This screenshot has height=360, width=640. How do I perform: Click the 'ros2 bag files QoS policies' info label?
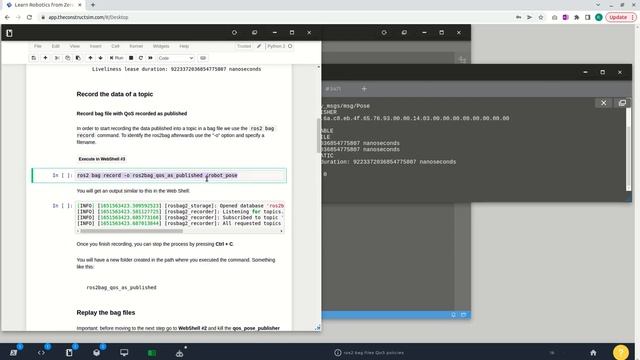point(369,353)
